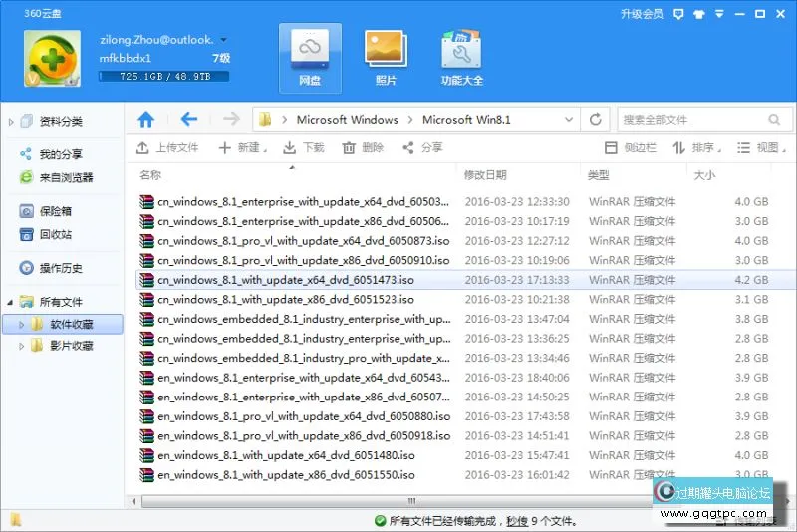Image resolution: width=797 pixels, height=532 pixels.
Task: Open the 功能大全 tools tab
Action: [461, 58]
